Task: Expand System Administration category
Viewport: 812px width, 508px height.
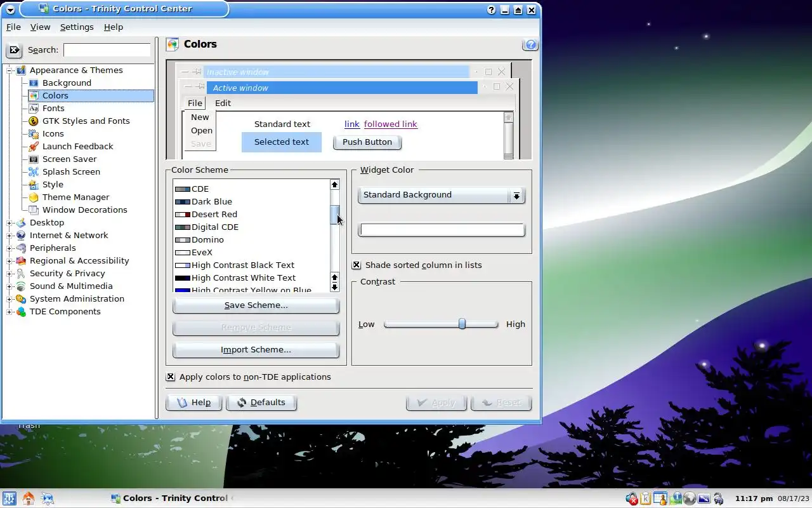Action: (10, 298)
